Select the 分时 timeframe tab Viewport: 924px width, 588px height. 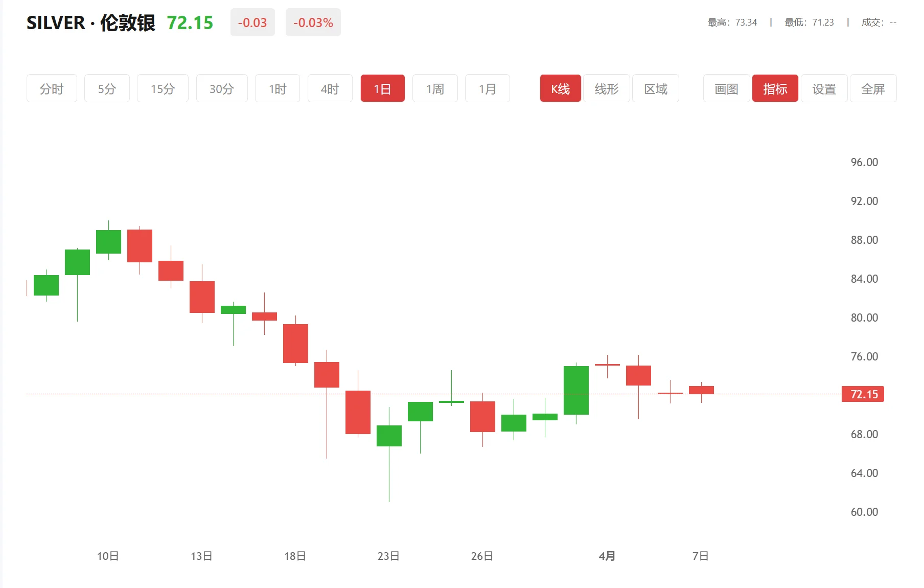pyautogui.click(x=52, y=88)
